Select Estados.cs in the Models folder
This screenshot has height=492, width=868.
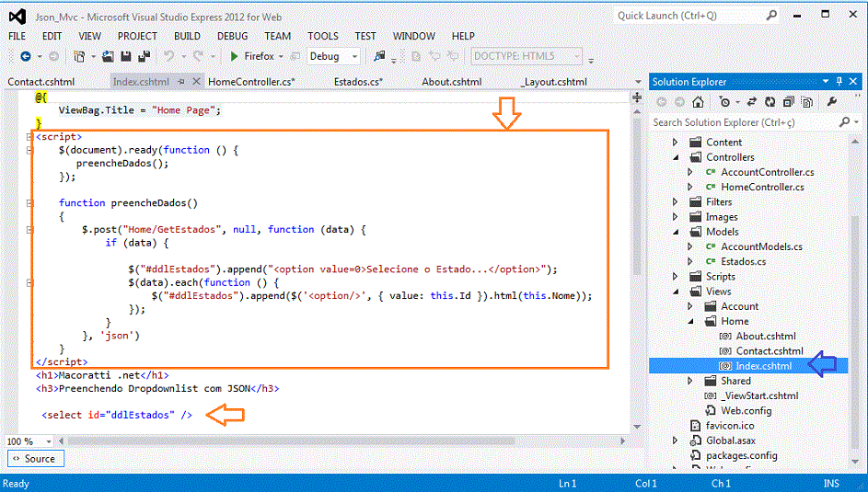[x=743, y=261]
